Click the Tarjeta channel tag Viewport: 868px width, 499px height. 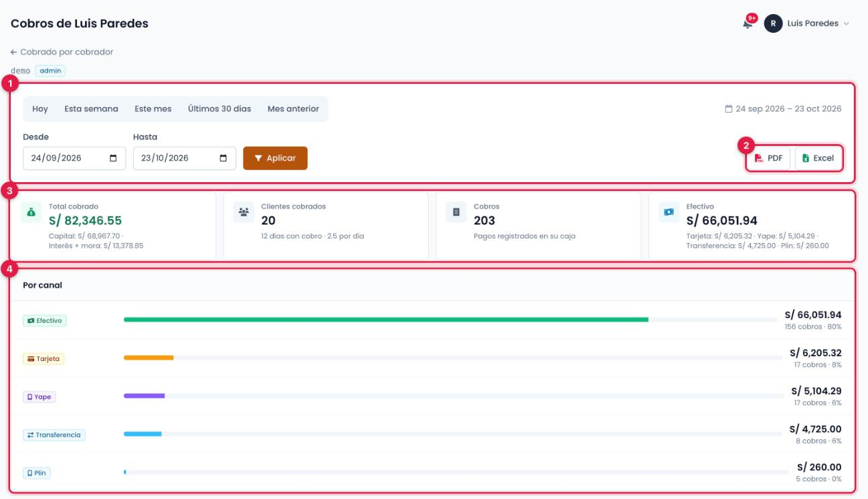44,359
